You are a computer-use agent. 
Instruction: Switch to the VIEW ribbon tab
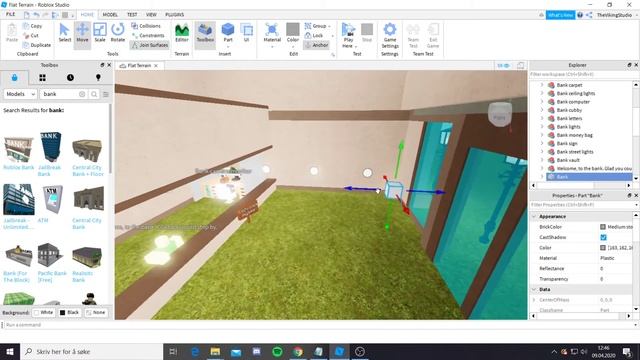tap(151, 15)
